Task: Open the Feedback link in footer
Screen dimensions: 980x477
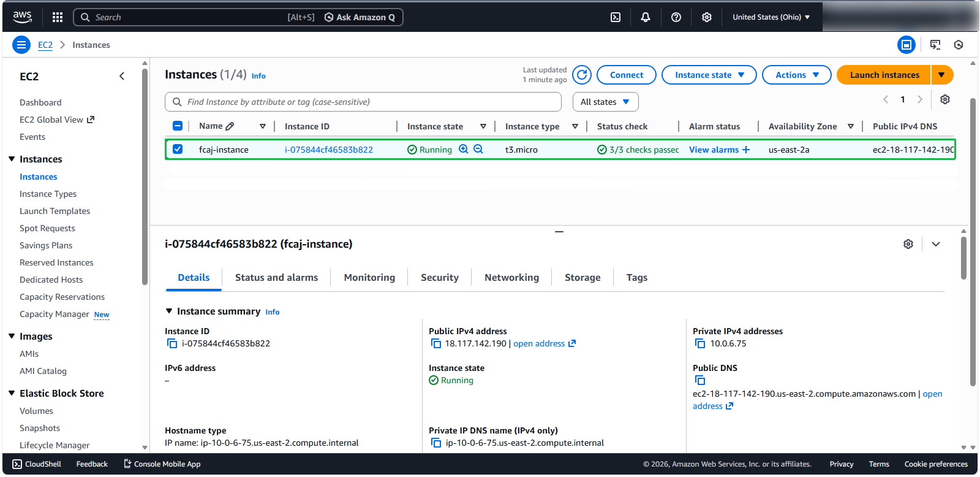Action: tap(92, 464)
